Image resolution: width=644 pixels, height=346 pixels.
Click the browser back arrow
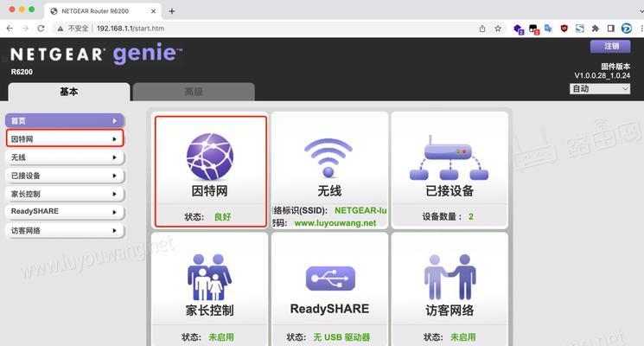10,29
